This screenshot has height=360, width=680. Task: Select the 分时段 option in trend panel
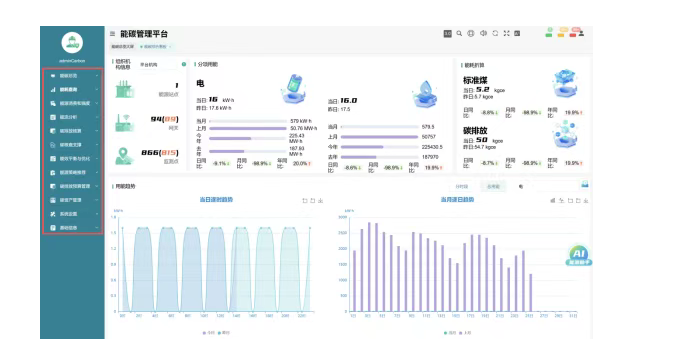(x=462, y=187)
